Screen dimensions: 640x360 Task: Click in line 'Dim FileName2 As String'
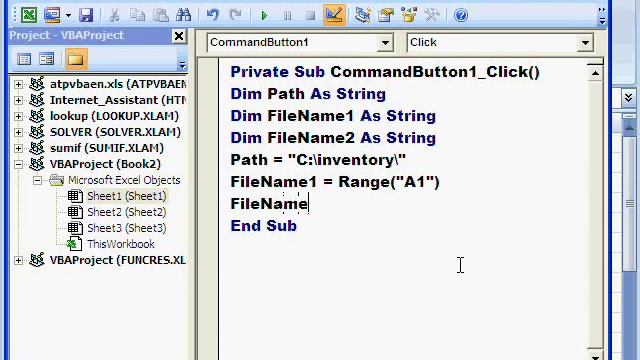(333, 138)
